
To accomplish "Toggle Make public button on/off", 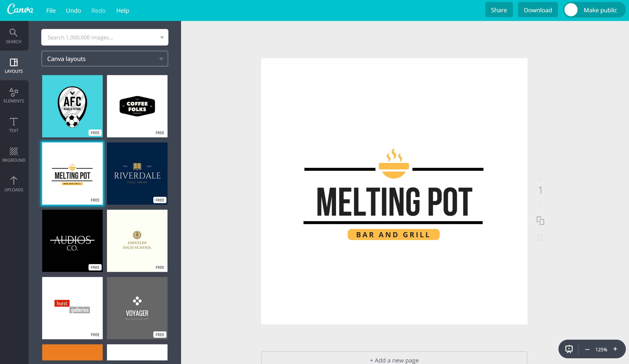I will [x=594, y=10].
